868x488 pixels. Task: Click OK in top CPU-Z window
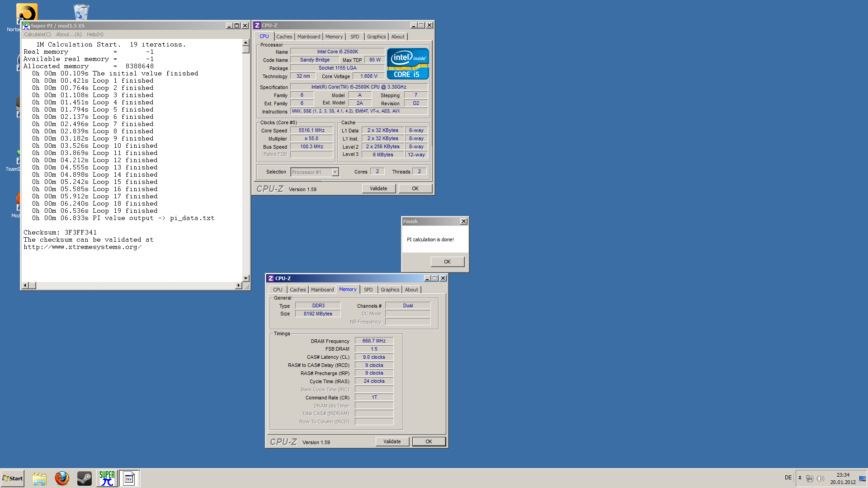(415, 188)
